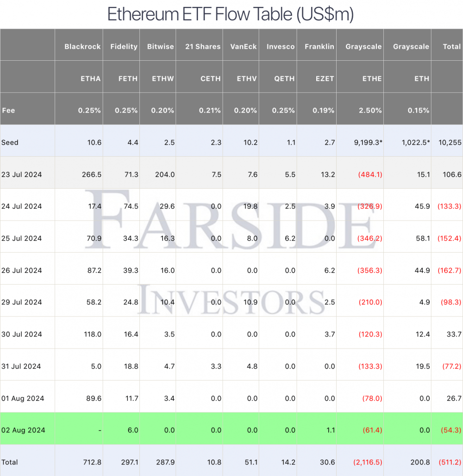The width and height of the screenshot is (463, 476).
Task: Click the (210.0) outflow value
Action: pos(370,302)
